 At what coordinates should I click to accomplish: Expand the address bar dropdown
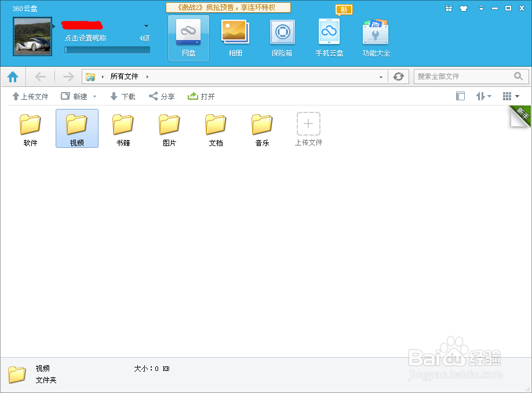click(x=381, y=76)
